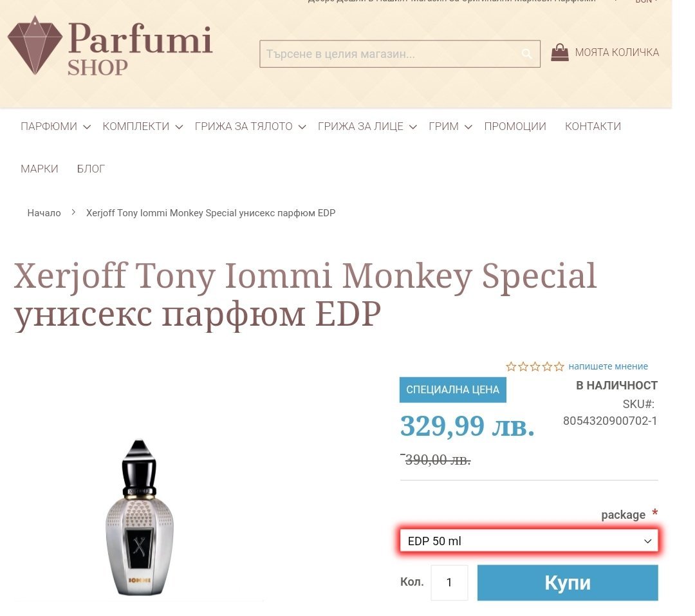The image size is (695, 616).
Task: Open the shopping bag cart icon
Action: 560,53
